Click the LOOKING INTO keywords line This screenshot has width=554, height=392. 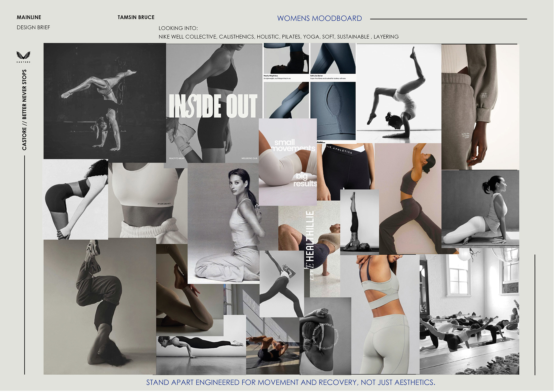click(278, 37)
